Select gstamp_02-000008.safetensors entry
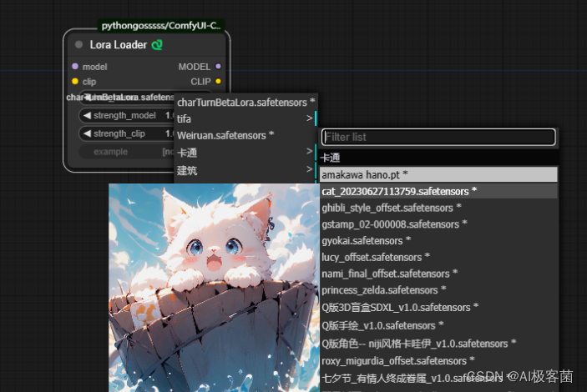The width and height of the screenshot is (587, 392). coord(438,224)
